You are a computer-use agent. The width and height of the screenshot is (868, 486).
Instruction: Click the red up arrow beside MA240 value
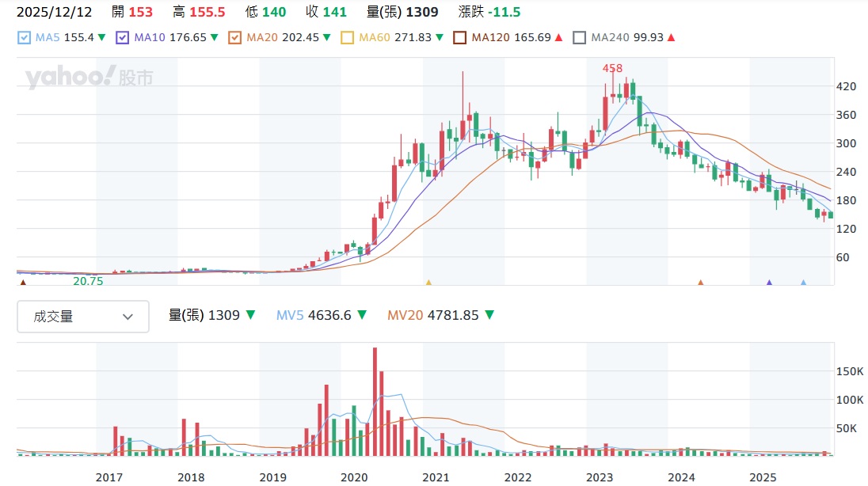tap(671, 37)
